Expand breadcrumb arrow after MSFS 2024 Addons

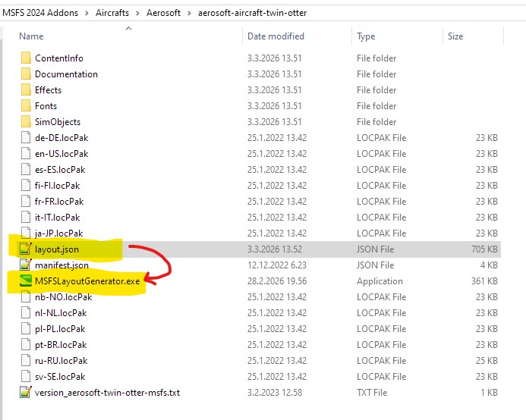tap(85, 14)
